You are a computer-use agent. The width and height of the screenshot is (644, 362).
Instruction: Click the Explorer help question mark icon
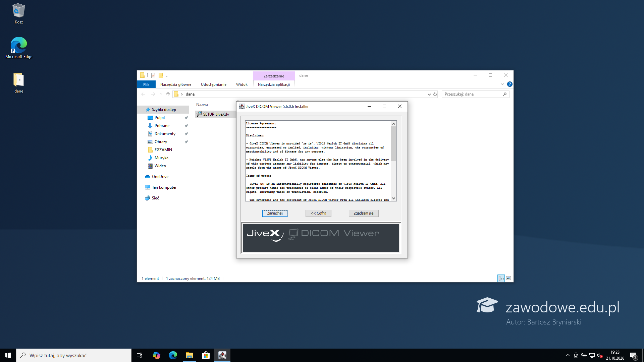coord(509,84)
